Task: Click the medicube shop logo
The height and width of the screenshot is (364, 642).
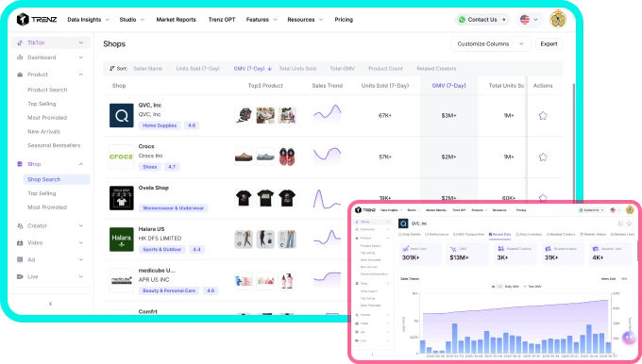Action: coord(121,281)
